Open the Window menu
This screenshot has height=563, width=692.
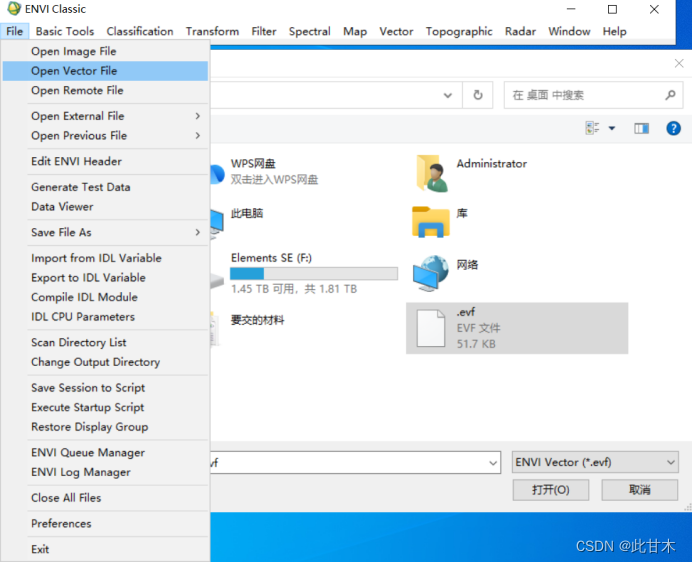point(569,31)
